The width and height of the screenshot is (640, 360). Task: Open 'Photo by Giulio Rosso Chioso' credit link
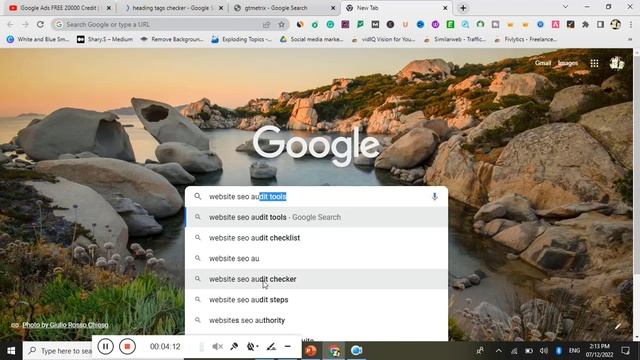click(65, 325)
